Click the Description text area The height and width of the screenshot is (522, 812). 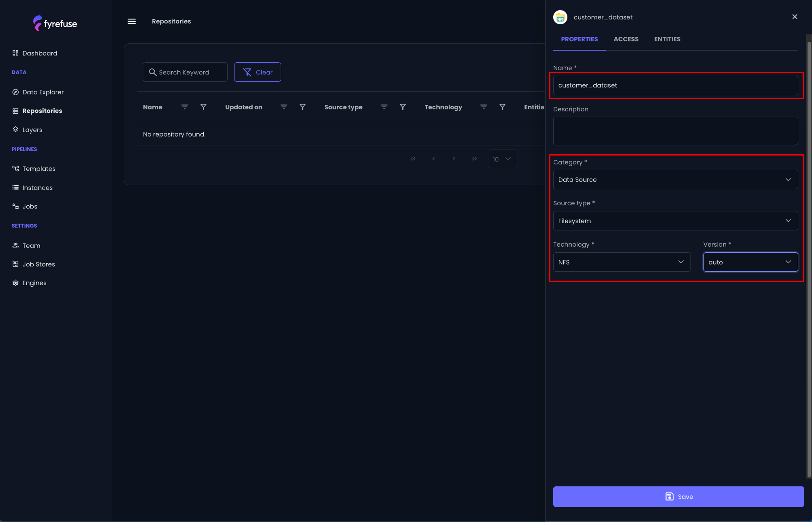[676, 131]
